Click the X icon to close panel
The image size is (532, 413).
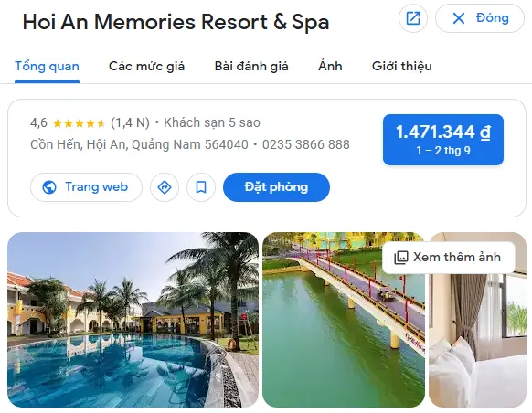pyautogui.click(x=459, y=18)
